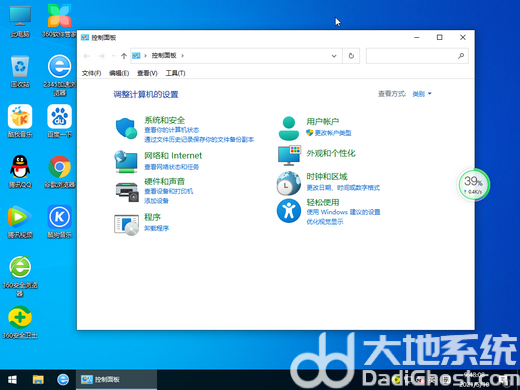Open the recent locations dropdown arrow

[x=114, y=56]
